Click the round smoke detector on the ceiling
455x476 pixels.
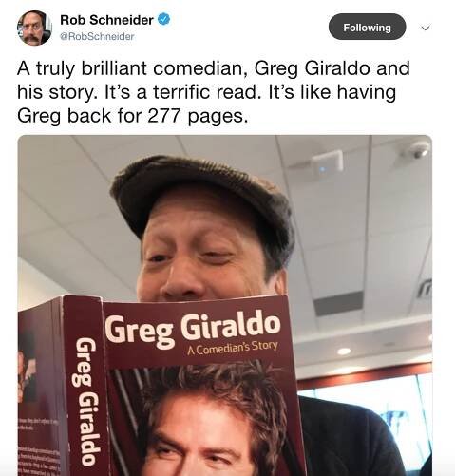tap(417, 150)
